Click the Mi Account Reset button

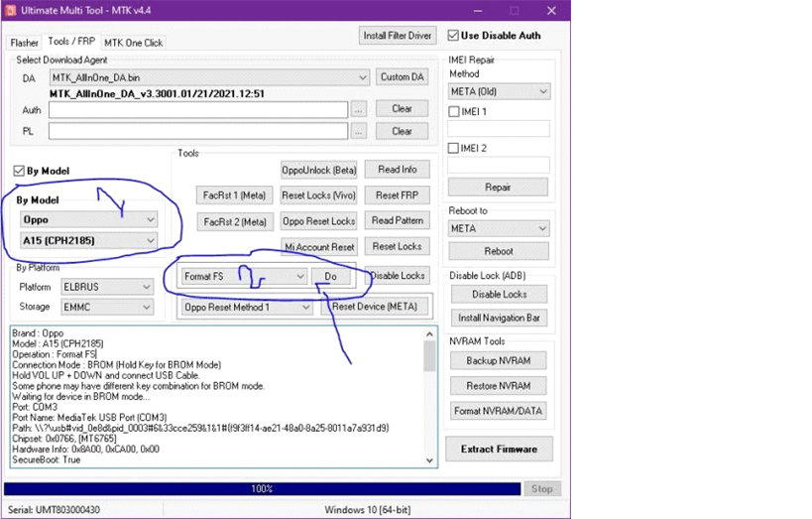click(x=319, y=247)
